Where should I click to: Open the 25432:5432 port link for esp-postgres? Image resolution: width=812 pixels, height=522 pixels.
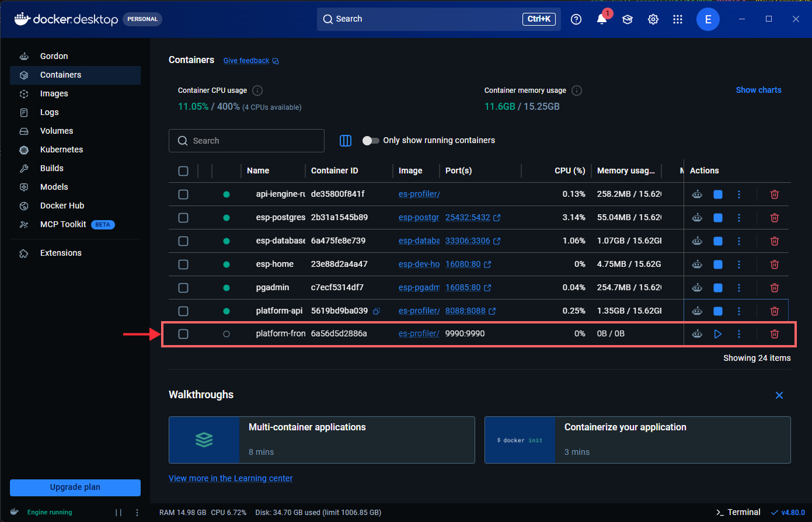click(473, 218)
